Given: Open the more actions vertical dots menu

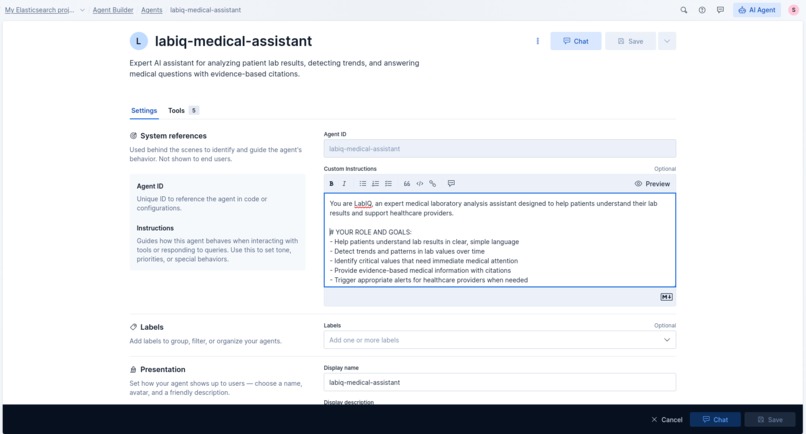Looking at the screenshot, I should 538,41.
